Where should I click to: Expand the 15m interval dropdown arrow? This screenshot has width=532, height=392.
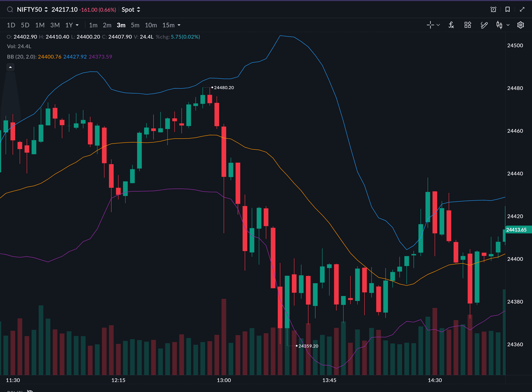click(x=179, y=25)
